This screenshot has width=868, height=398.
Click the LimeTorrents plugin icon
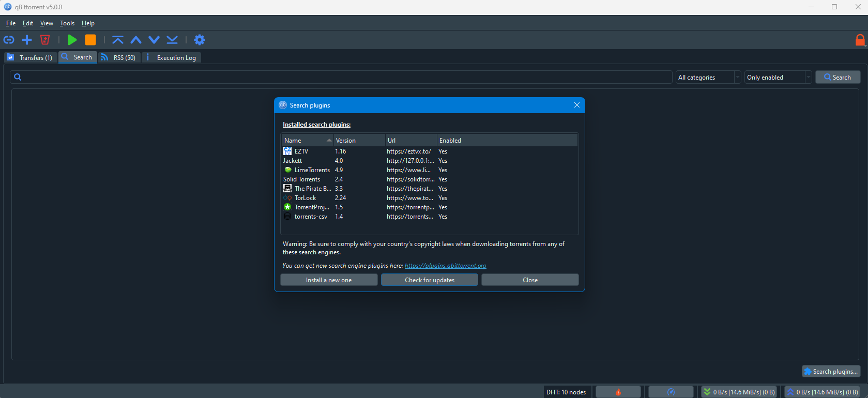pos(288,170)
